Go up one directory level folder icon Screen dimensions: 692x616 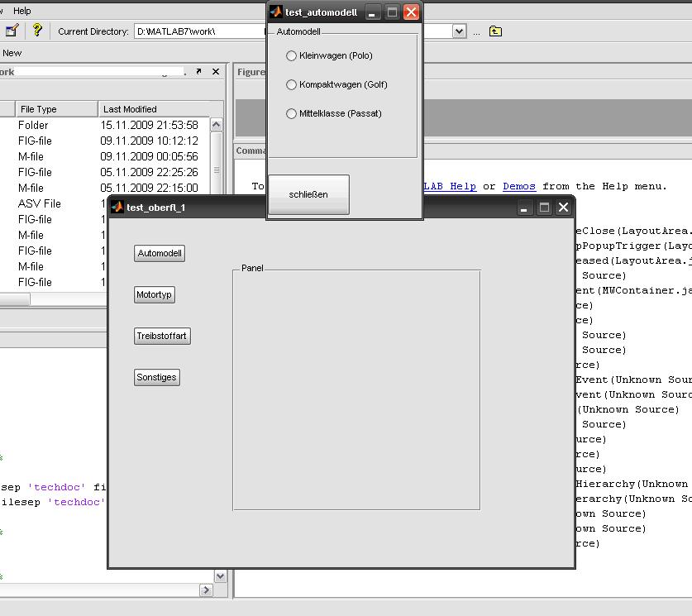(495, 31)
